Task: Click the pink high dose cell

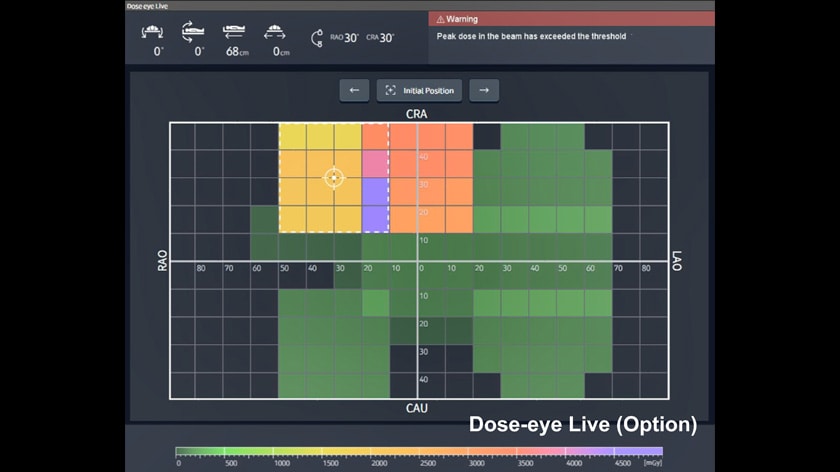Action: (375, 163)
